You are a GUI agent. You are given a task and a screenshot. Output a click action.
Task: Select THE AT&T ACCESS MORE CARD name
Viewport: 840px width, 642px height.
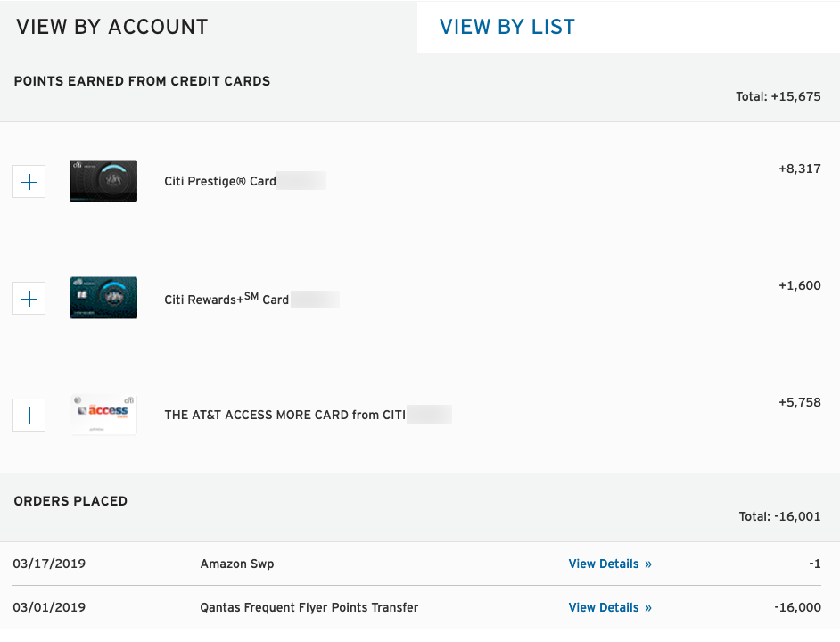(x=284, y=415)
